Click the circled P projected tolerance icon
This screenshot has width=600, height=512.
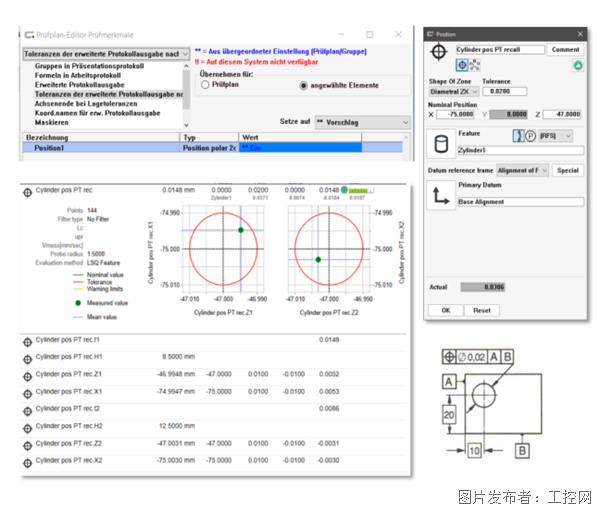531,134
